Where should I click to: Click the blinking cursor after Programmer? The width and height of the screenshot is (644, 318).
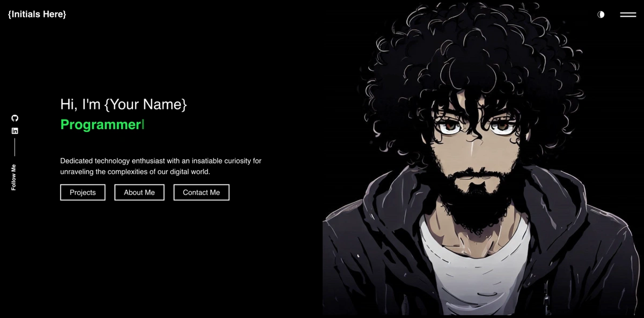(143, 125)
